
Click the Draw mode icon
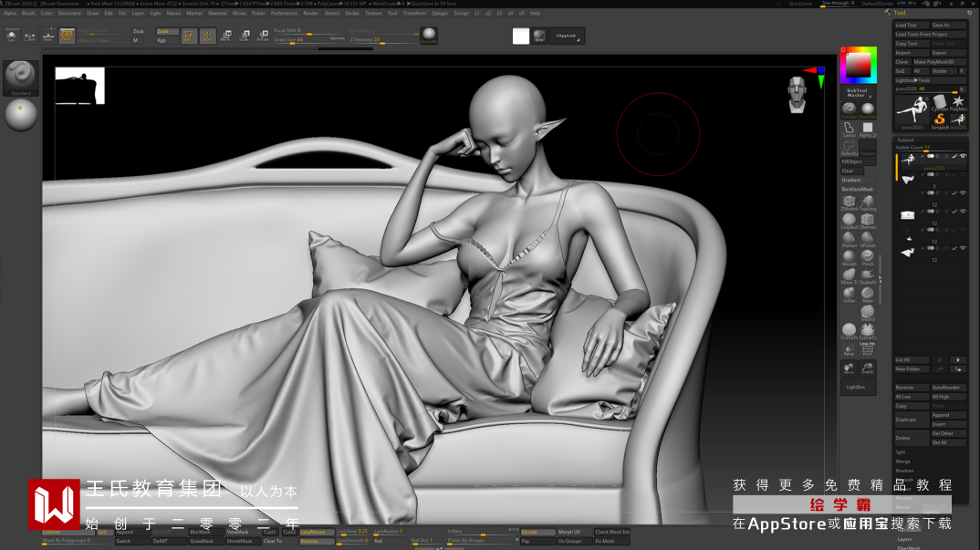point(207,36)
